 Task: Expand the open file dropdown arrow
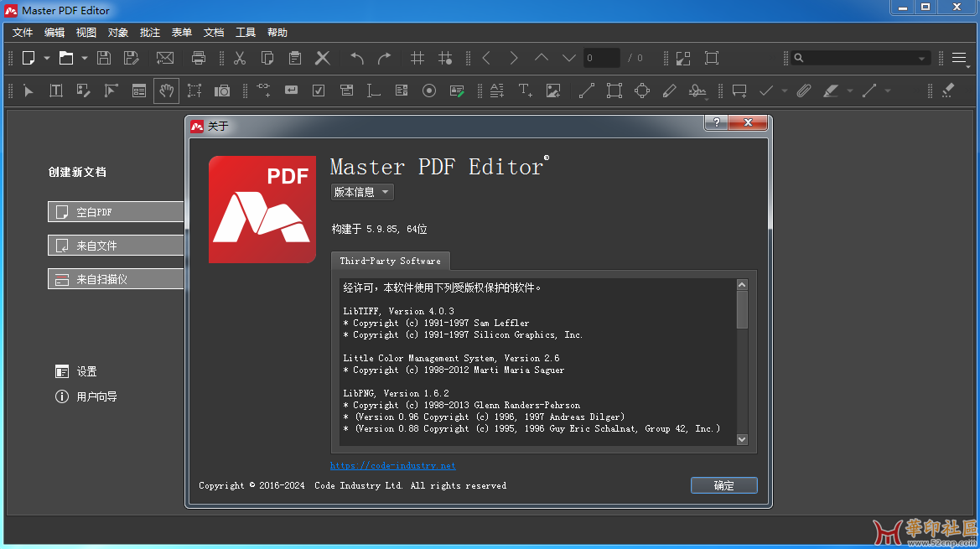coord(85,58)
